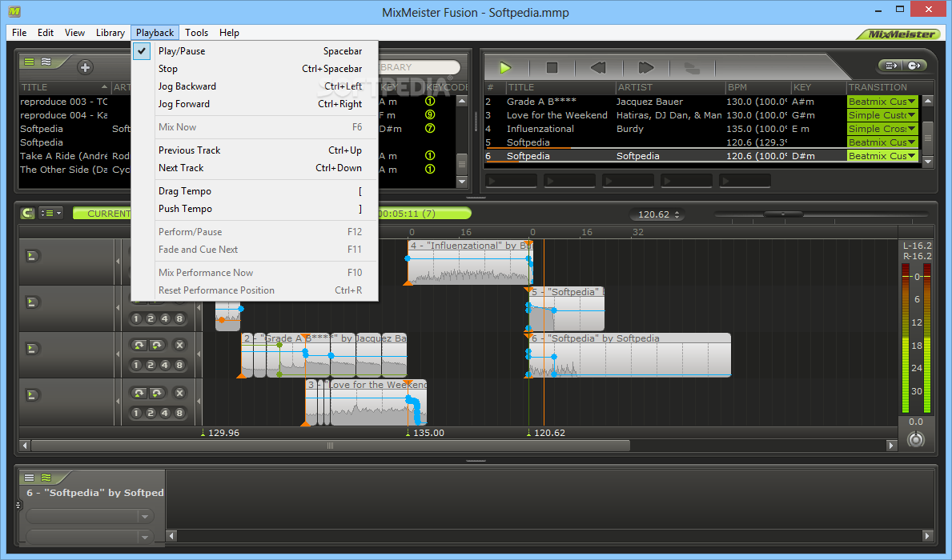Open the transition dropdown for track 5 Softpedia
The width and height of the screenshot is (952, 560).
click(x=912, y=142)
